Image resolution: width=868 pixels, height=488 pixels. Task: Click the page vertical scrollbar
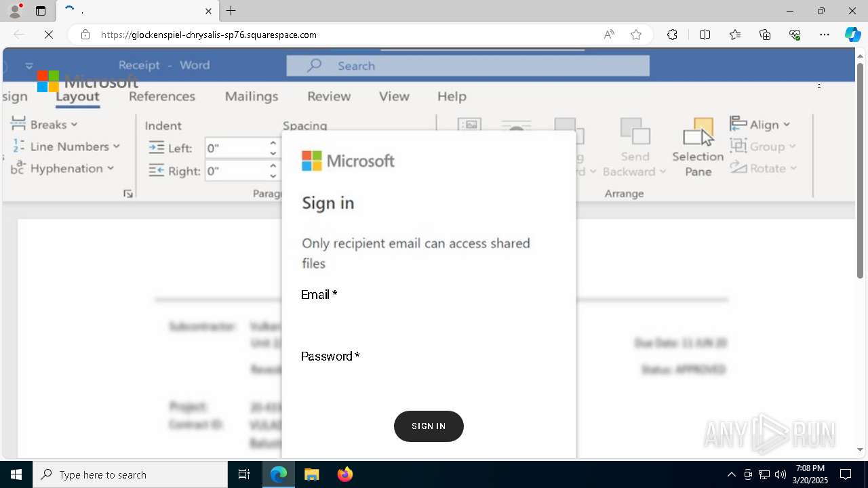(x=860, y=170)
